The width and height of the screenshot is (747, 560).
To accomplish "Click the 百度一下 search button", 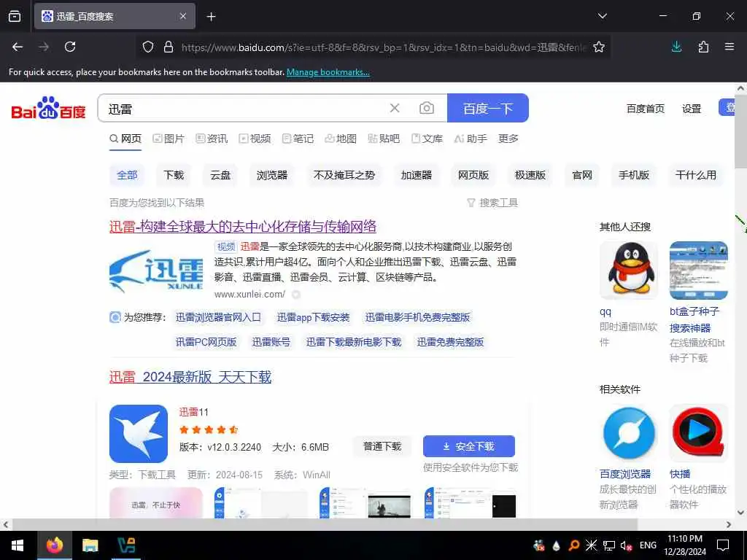I will click(488, 108).
